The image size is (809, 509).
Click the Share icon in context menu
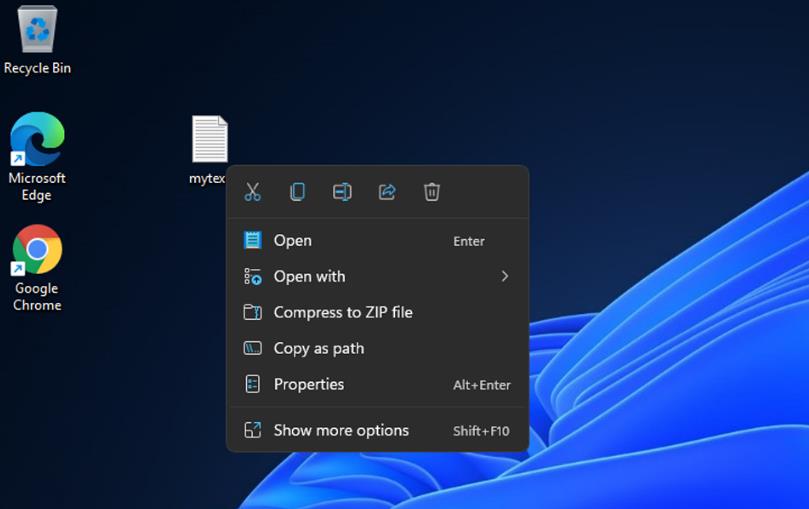tap(387, 192)
